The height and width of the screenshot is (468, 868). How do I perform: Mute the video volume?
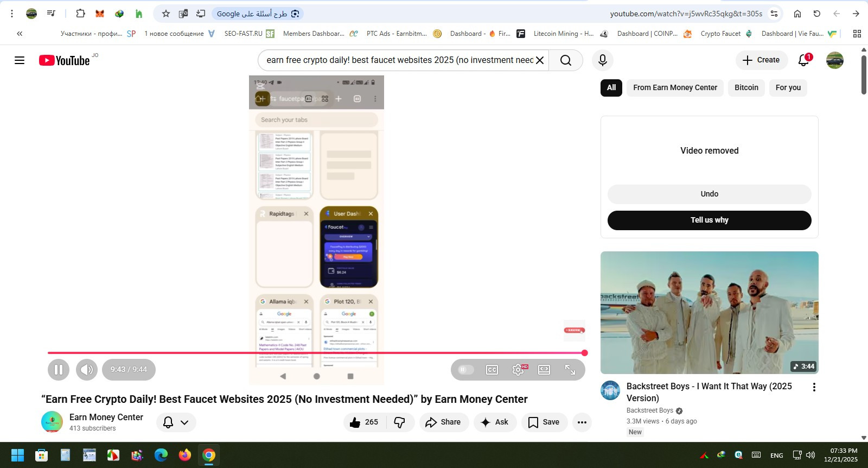click(87, 370)
